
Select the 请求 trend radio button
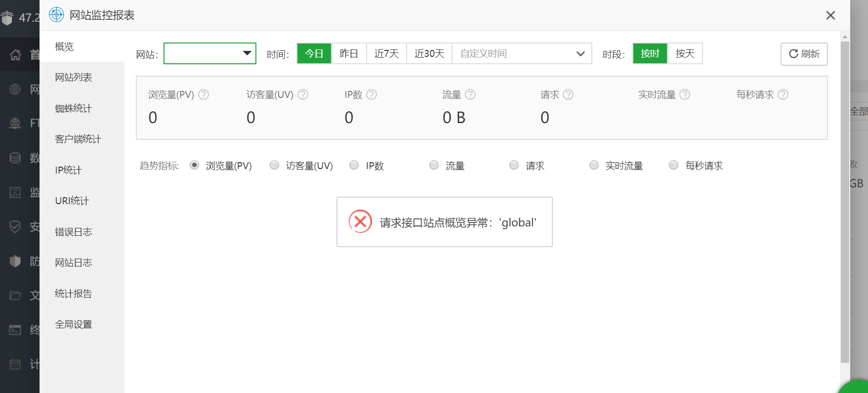(x=514, y=165)
